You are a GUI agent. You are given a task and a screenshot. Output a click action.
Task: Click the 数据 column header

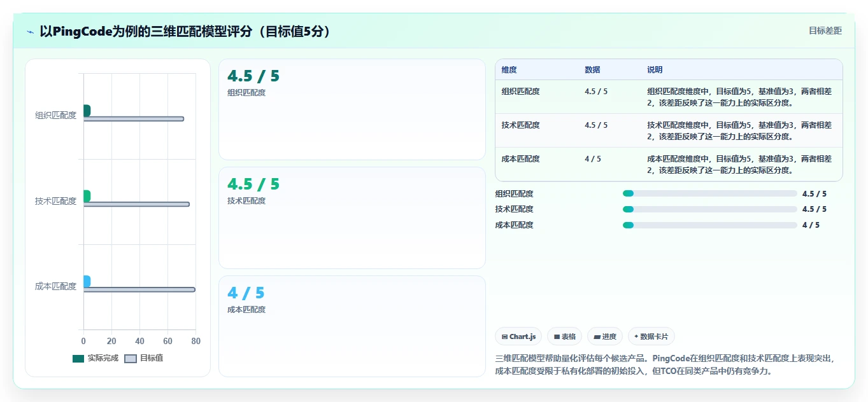point(592,69)
